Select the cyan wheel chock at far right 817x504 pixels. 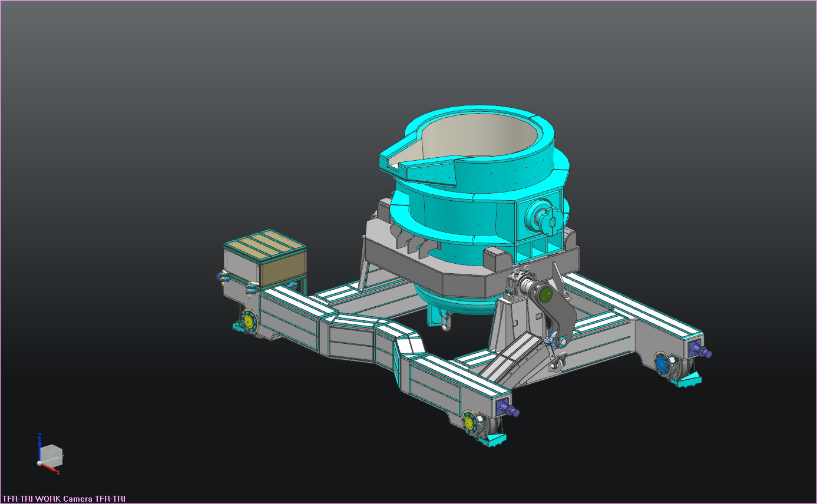(x=686, y=382)
